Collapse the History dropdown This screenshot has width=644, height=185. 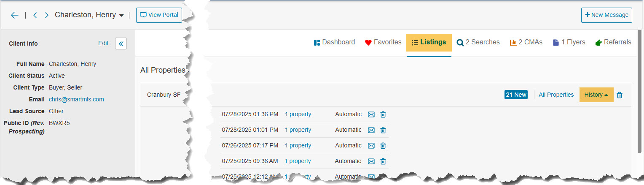596,95
